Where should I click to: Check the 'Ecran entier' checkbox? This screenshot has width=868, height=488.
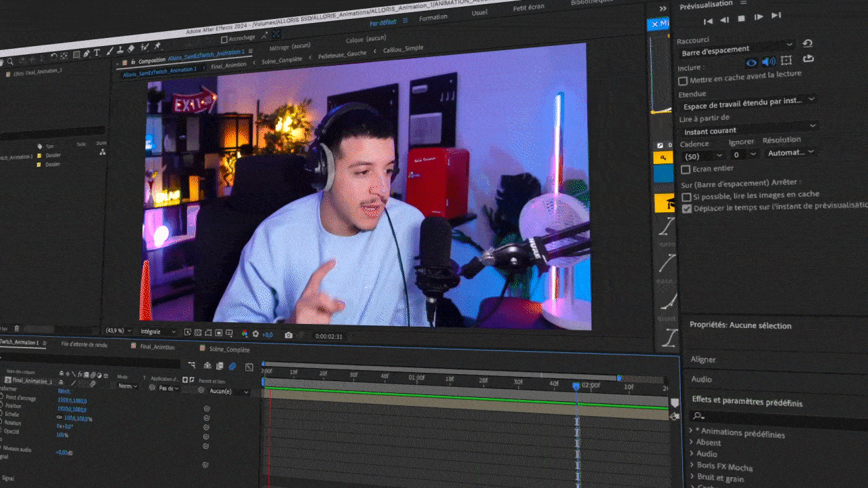pos(686,169)
